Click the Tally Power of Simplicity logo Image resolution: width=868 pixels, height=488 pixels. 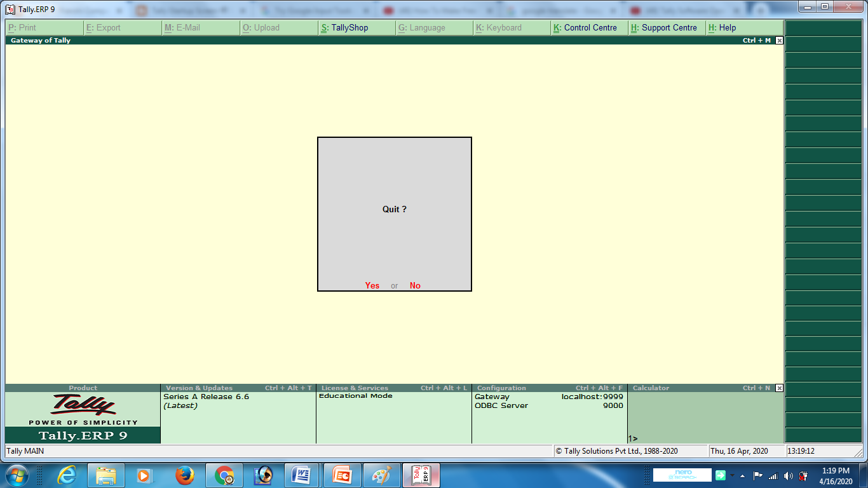pyautogui.click(x=83, y=409)
